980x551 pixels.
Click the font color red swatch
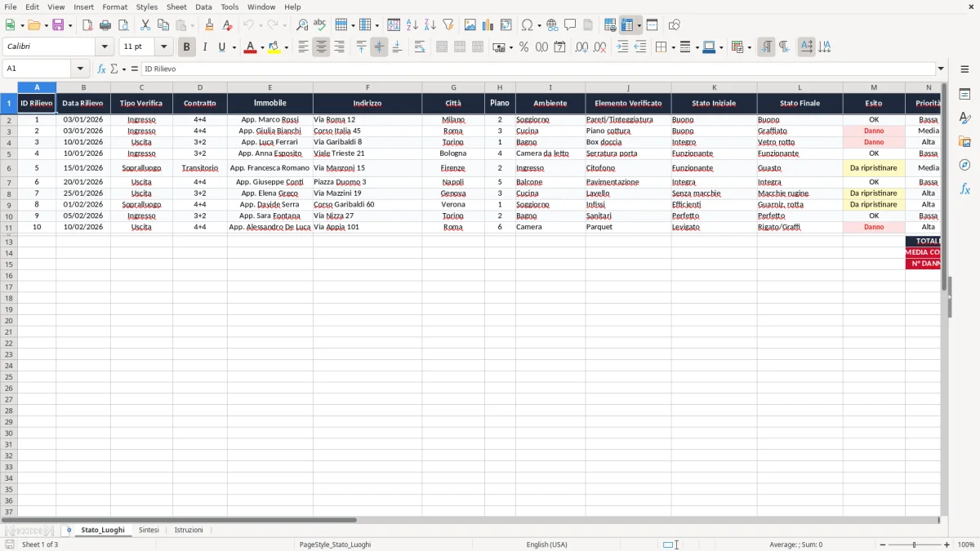(x=250, y=47)
